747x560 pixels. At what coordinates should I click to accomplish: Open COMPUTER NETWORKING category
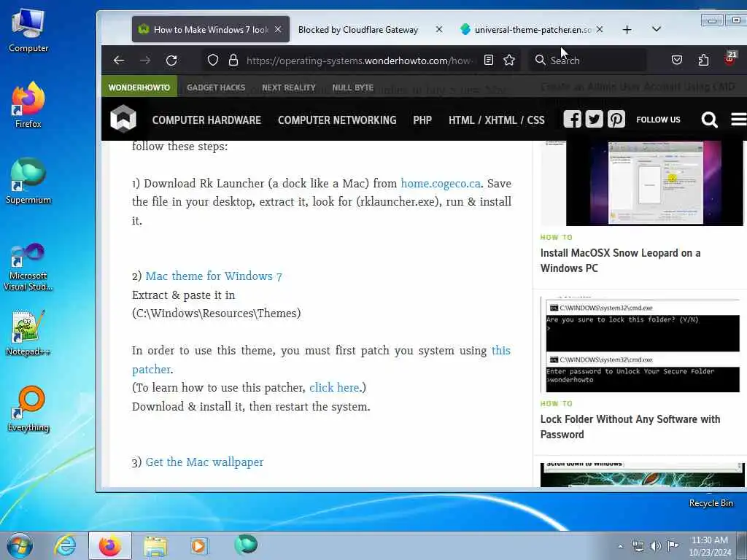[x=337, y=120]
